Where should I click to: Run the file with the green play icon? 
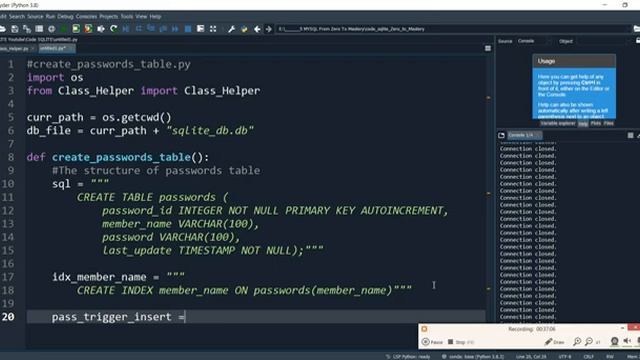(x=64, y=29)
